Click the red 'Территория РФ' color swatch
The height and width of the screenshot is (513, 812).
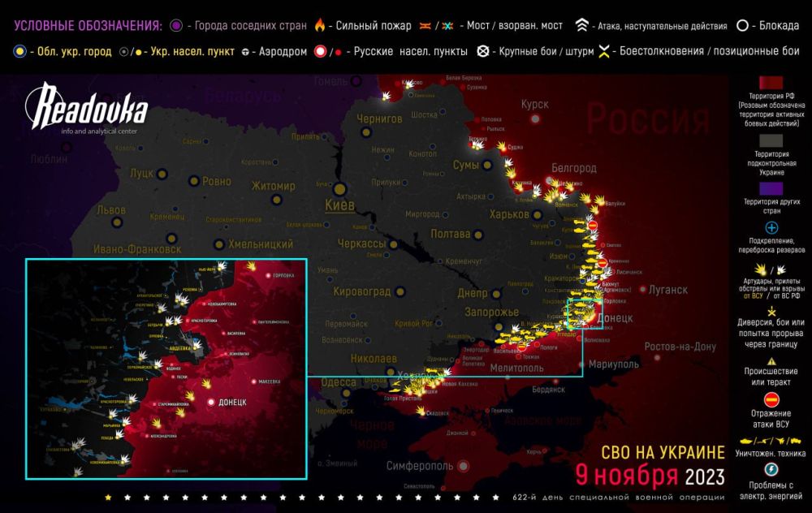pos(771,84)
